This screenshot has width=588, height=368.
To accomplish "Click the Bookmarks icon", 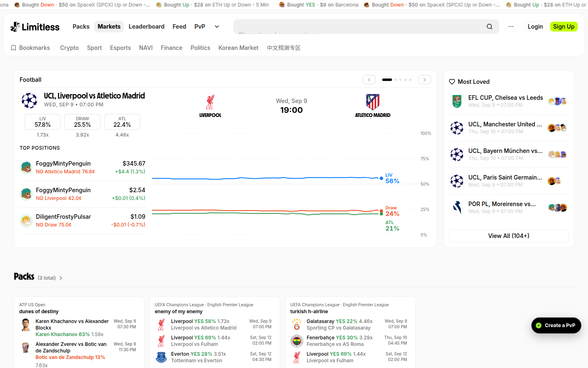I will pos(13,48).
